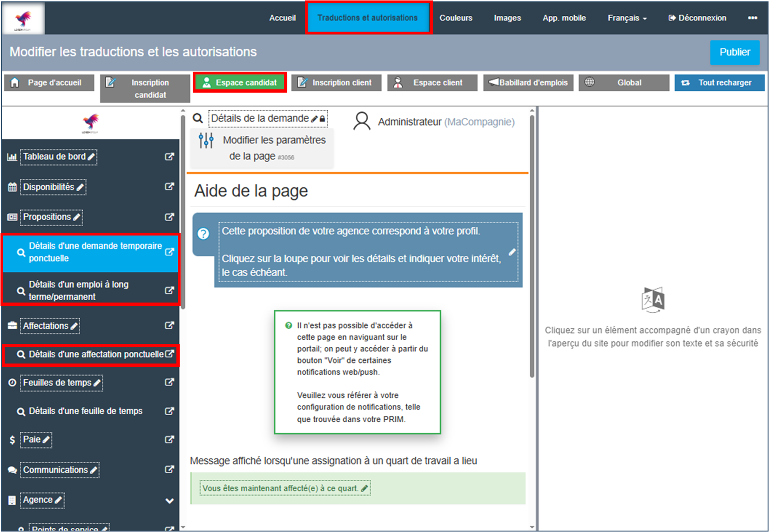Screen dimensions: 769x532
Task: Click the Administrateur user profile icon
Action: click(362, 121)
